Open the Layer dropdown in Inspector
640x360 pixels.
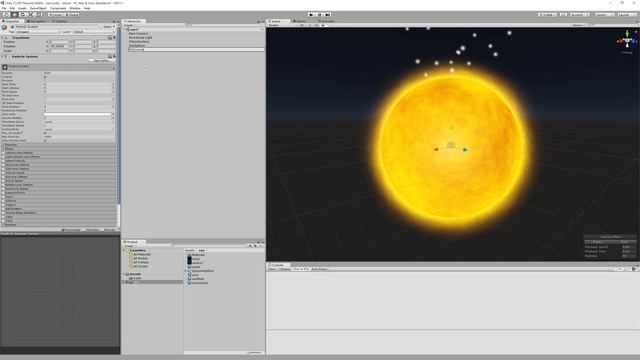(x=94, y=31)
